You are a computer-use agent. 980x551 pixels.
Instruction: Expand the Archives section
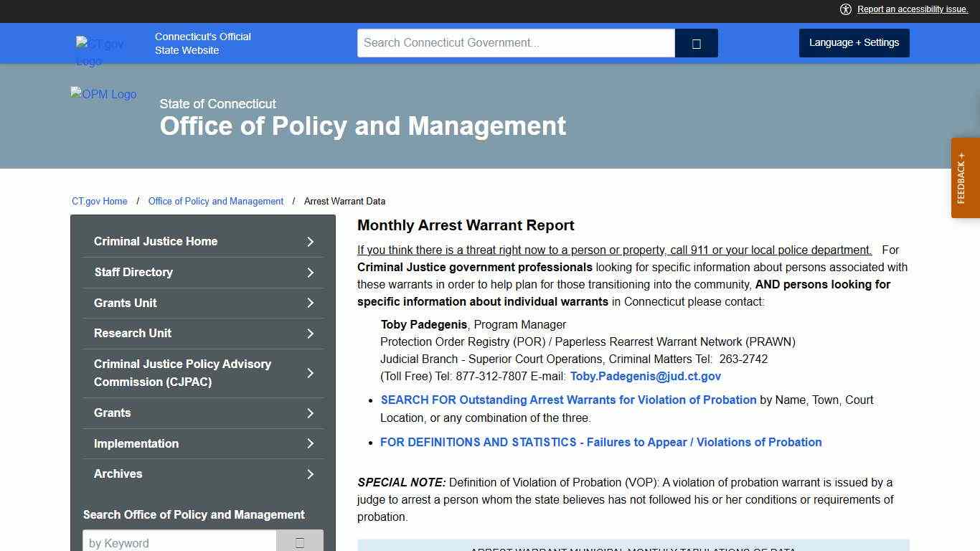(118, 474)
